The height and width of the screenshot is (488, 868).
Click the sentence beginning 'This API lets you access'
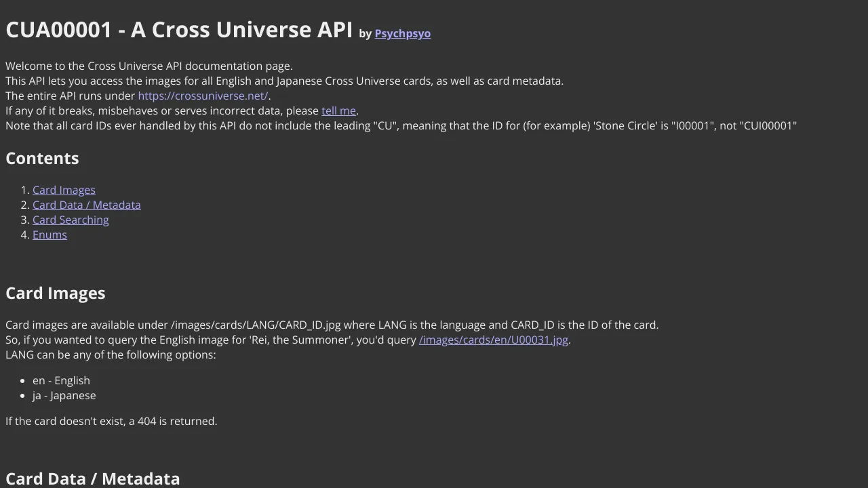[x=285, y=81]
